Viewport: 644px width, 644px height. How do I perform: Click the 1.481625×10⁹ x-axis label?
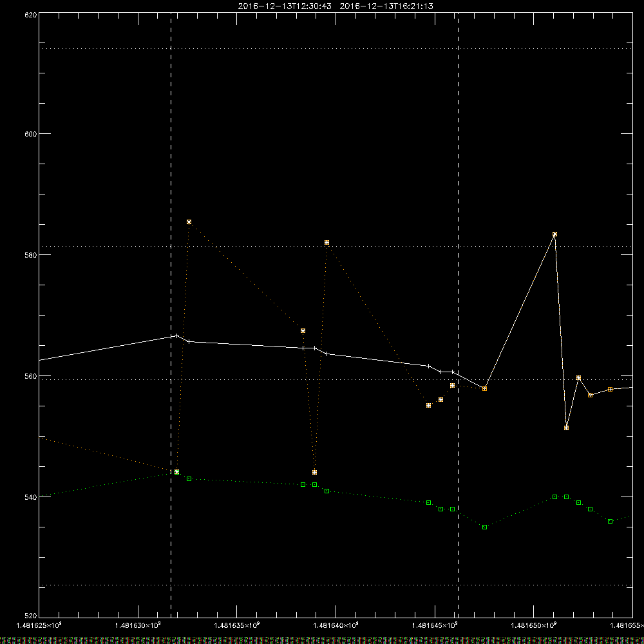point(39,625)
